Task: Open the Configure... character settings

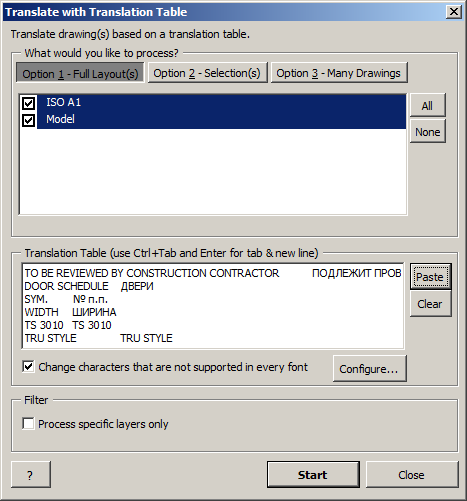Action: (369, 369)
